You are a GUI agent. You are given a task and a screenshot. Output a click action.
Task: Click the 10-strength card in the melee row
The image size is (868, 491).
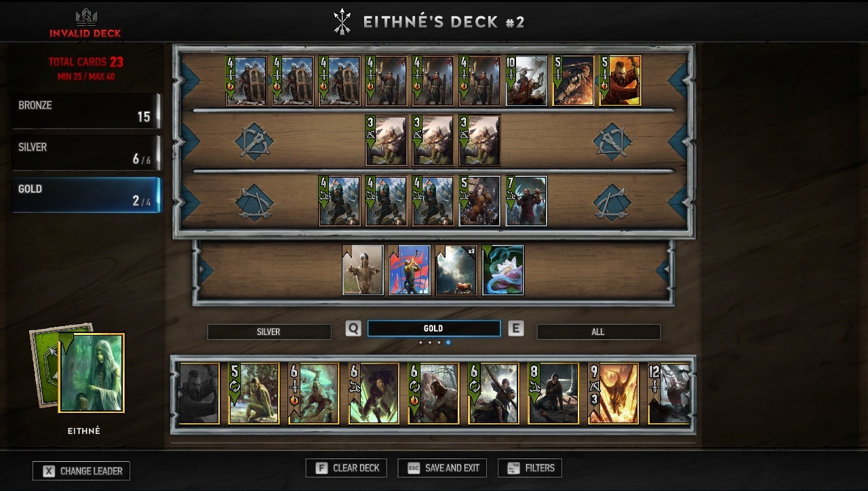pyautogui.click(x=526, y=81)
